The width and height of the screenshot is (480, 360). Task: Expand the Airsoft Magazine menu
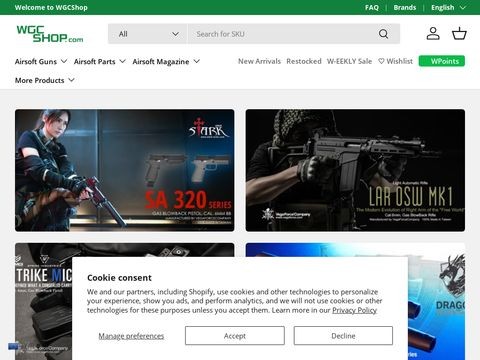[166, 61]
